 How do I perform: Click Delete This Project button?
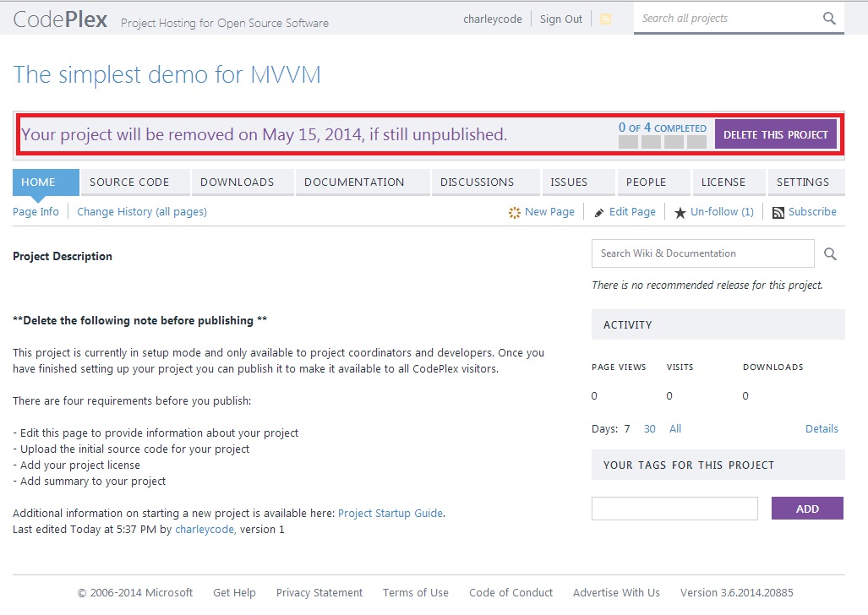(776, 134)
